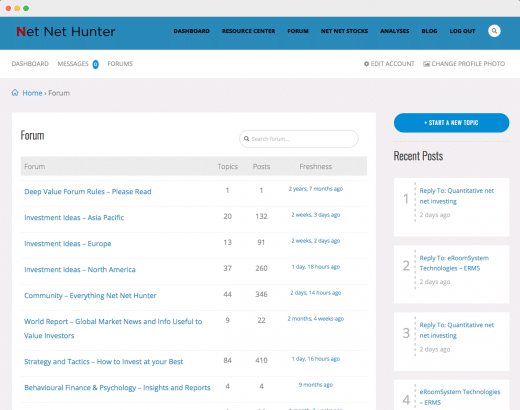Click the messages count badge
This screenshot has width=520, height=410.
[95, 64]
